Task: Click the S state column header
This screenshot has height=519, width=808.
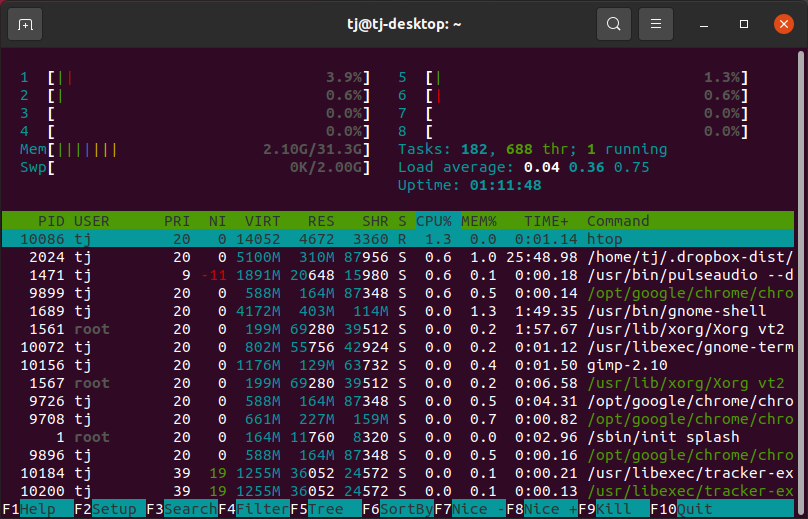Action: pyautogui.click(x=402, y=221)
